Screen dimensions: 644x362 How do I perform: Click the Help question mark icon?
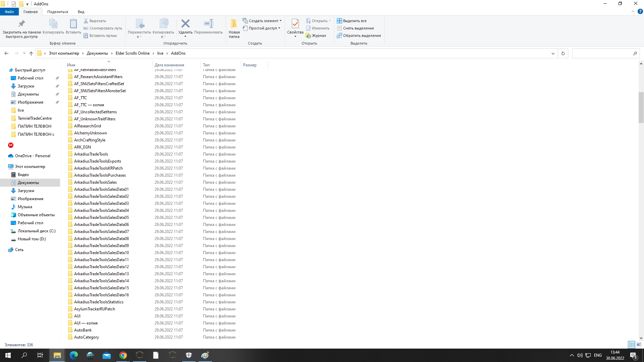[640, 11]
